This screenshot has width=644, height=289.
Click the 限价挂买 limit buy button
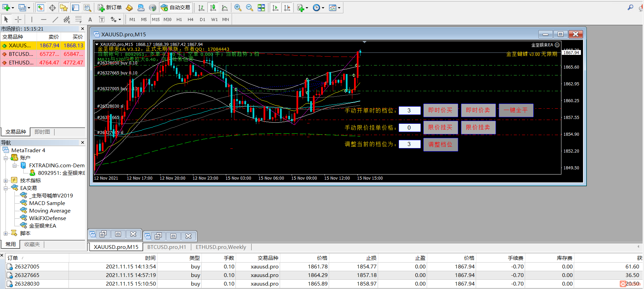pos(440,128)
